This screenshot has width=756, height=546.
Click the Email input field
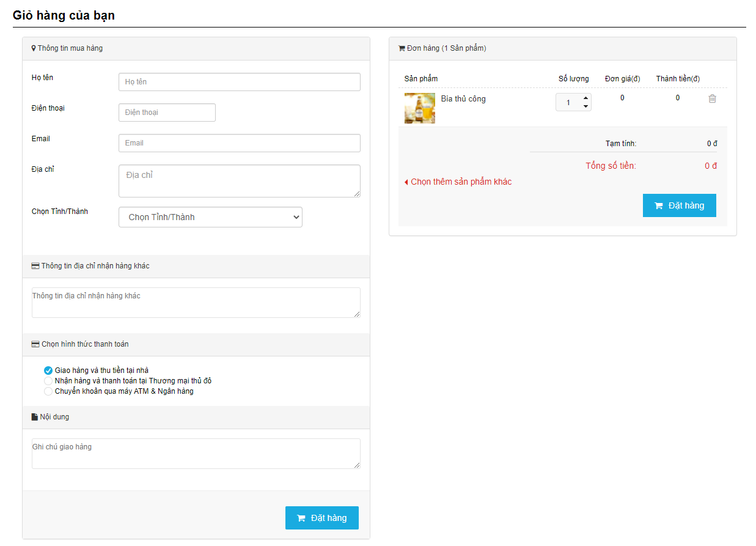(x=239, y=143)
